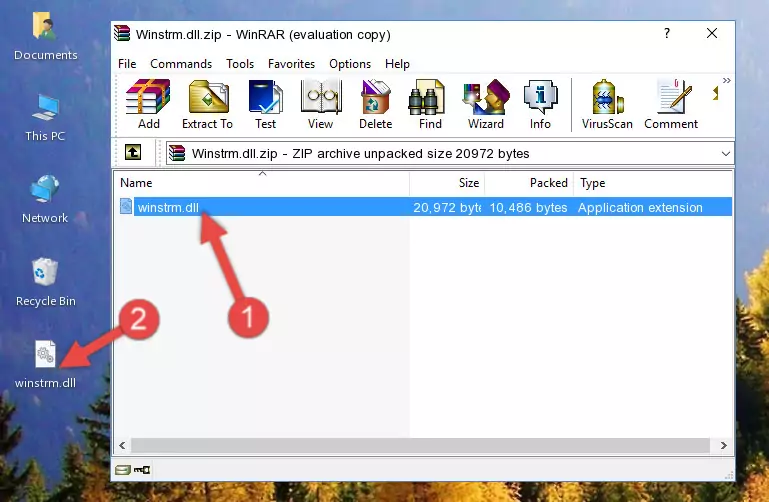Screen dimensions: 769x502
Task: Open the address path dropdown
Action: tap(725, 153)
